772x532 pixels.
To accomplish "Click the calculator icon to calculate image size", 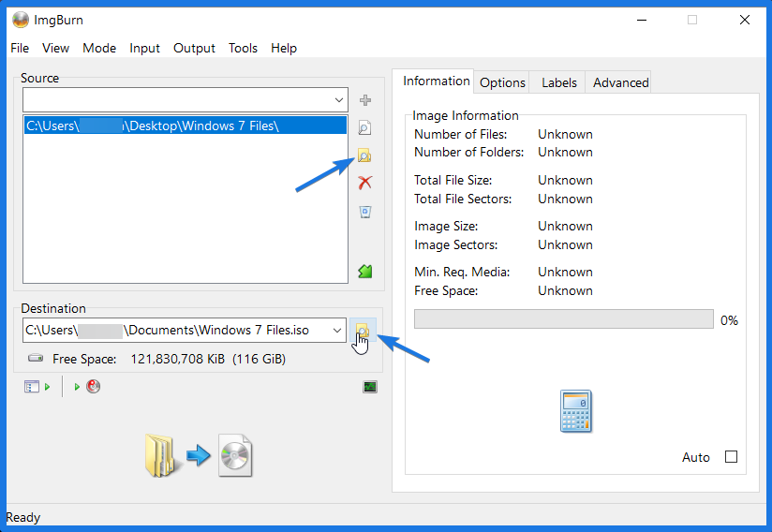I will [x=575, y=411].
